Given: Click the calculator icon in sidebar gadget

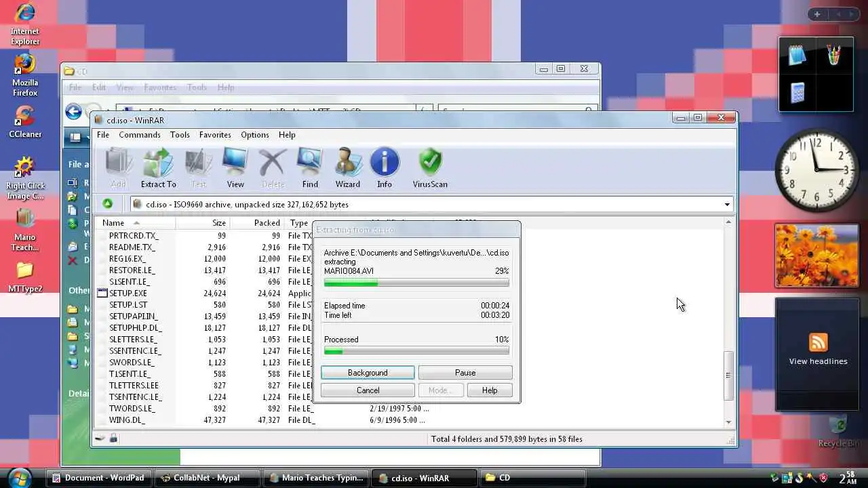Looking at the screenshot, I should pyautogui.click(x=797, y=92).
